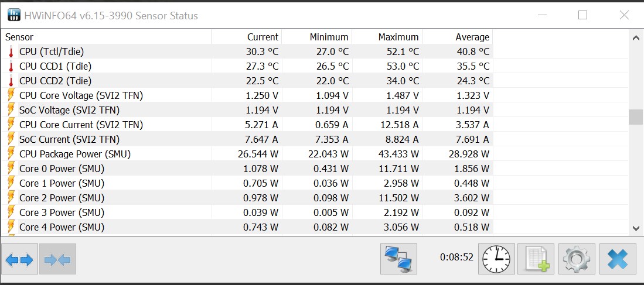Screen dimensions: 644x285
Task: Click the maximum value 11.711 W
Action: (x=399, y=169)
